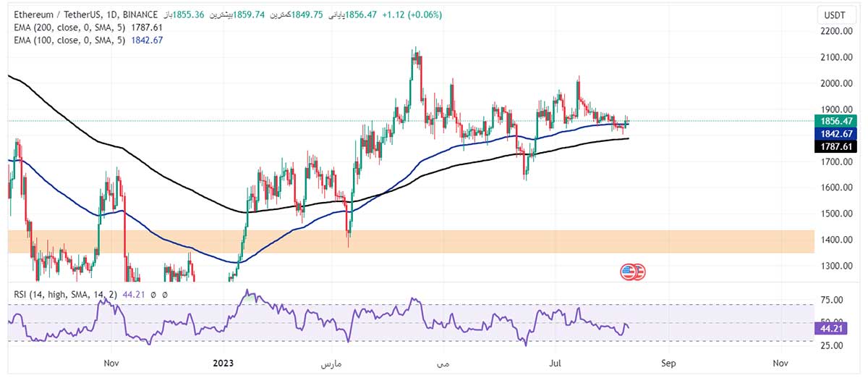The width and height of the screenshot is (868, 378).
Task: Click the Jul time axis label
Action: coord(557,362)
